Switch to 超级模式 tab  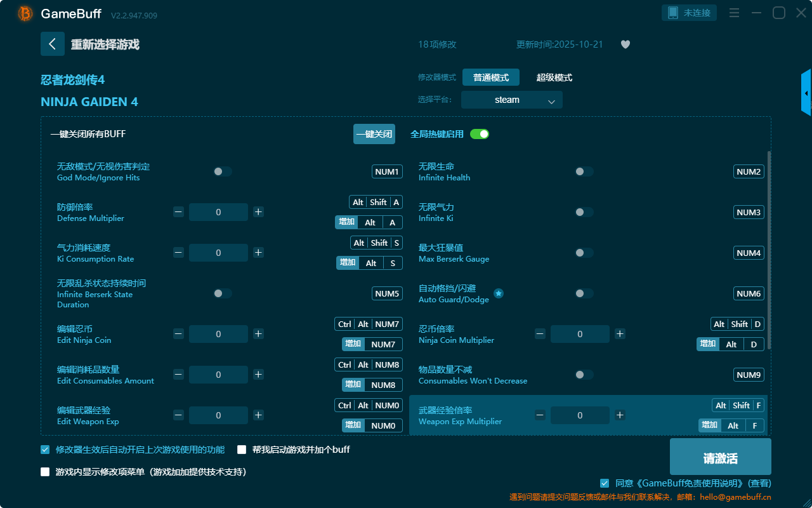point(554,77)
